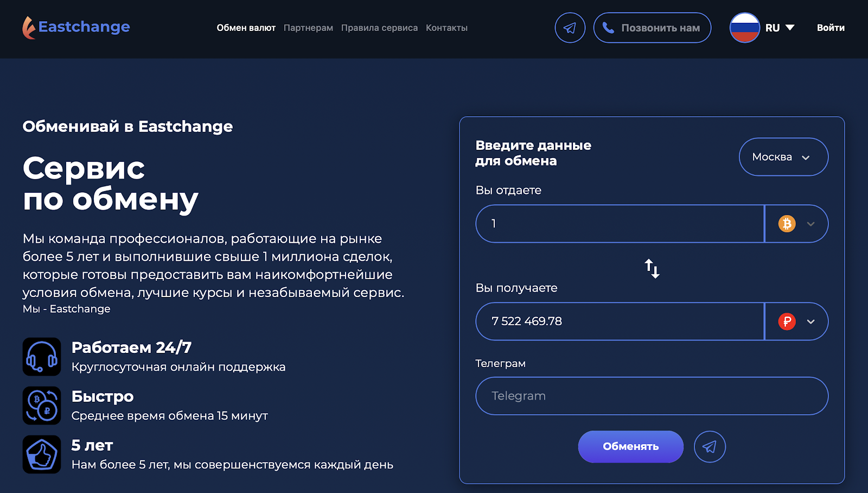This screenshot has height=493, width=868.
Task: Open the Контакты menu item
Action: pyautogui.click(x=446, y=28)
